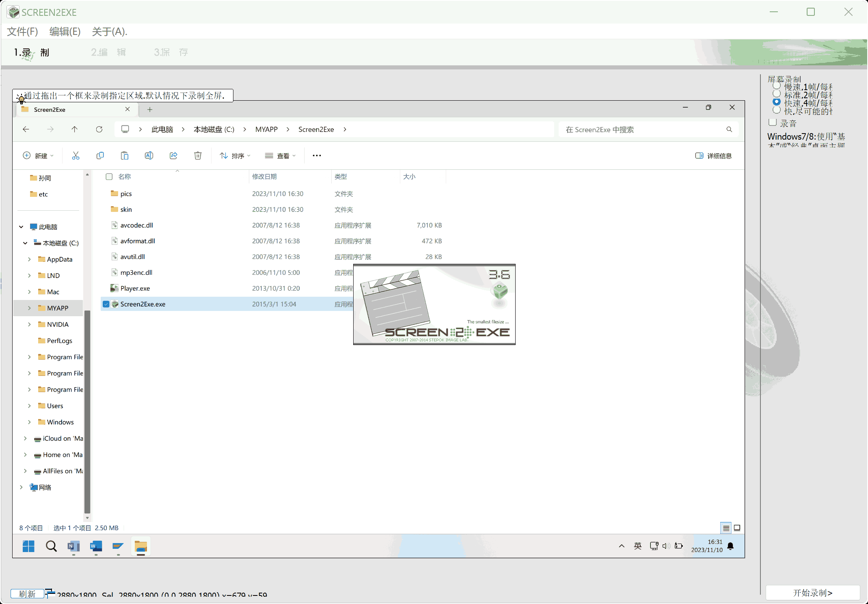Viewport: 868px width, 604px height.
Task: Select the avcodec.dll file
Action: [x=136, y=225]
